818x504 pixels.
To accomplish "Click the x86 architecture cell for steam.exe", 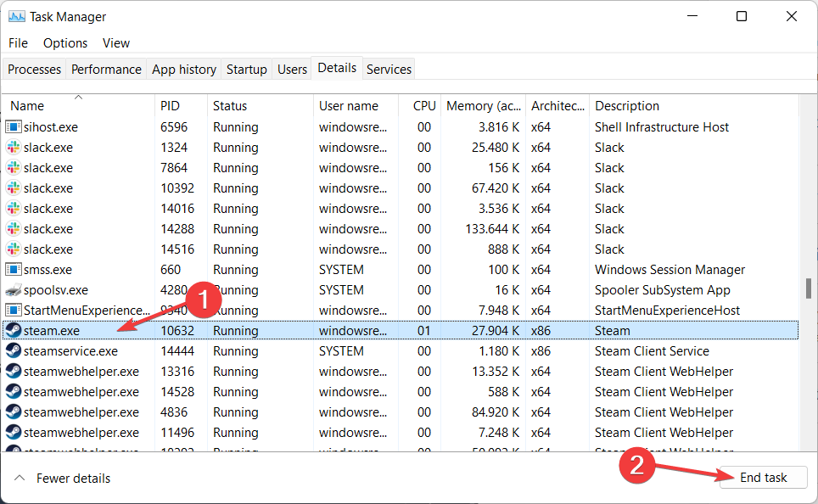I will 541,331.
